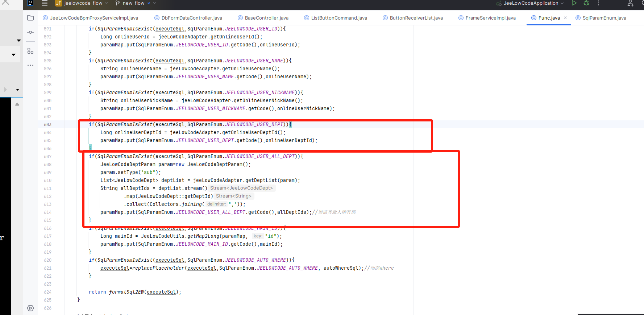Click the allDeptIds variable on line 611
This screenshot has width=644, height=315.
[135, 188]
